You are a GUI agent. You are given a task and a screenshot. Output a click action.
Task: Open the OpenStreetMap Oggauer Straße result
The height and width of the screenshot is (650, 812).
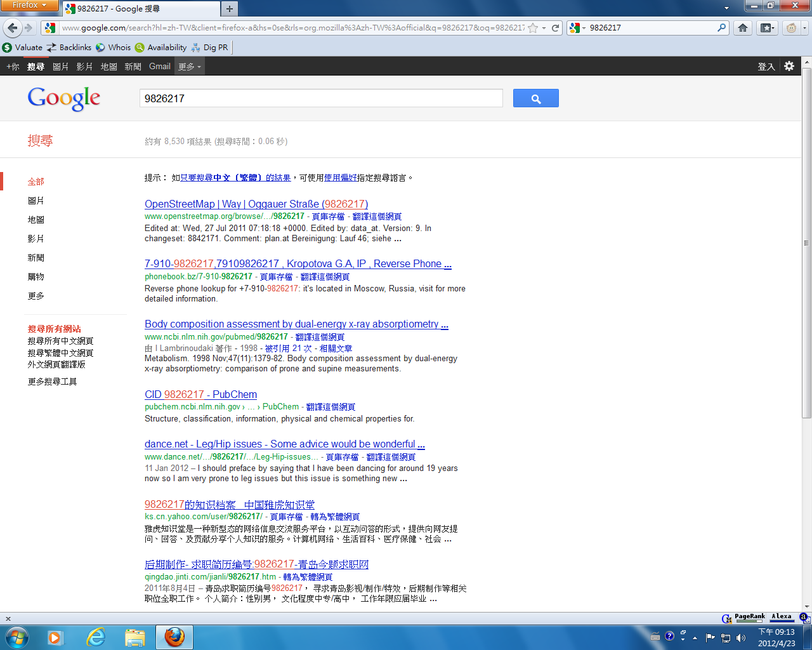pyautogui.click(x=256, y=204)
